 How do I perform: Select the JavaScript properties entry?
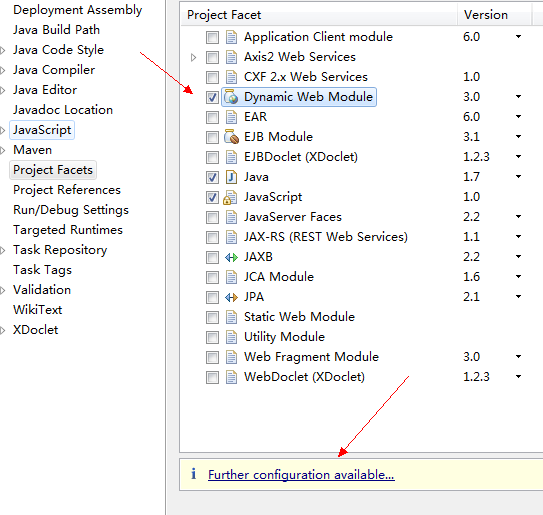42,130
